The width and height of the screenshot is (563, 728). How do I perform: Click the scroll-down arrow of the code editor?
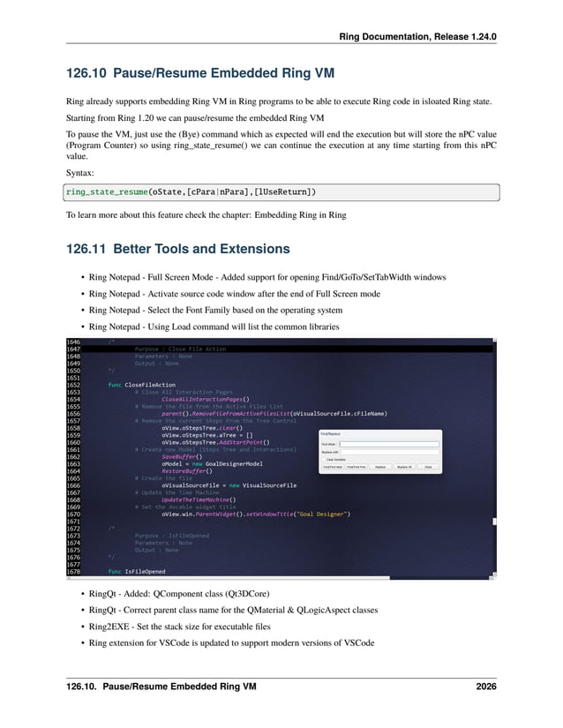tap(494, 574)
